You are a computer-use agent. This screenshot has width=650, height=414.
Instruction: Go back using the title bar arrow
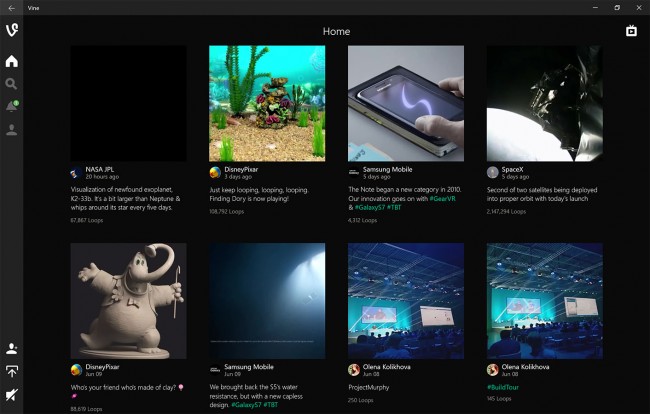(12, 8)
